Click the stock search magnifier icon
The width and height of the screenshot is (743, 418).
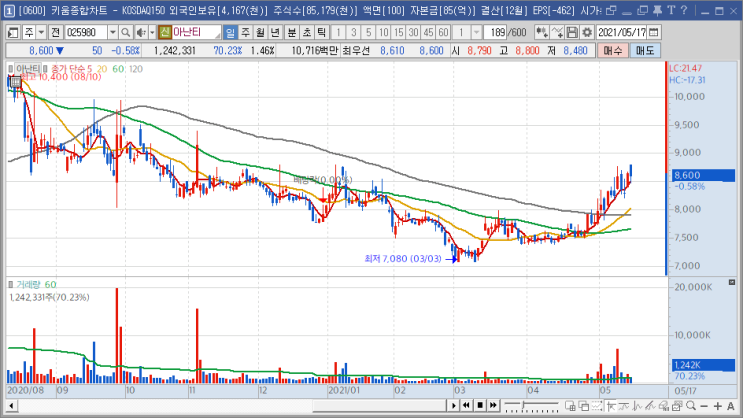[125, 32]
